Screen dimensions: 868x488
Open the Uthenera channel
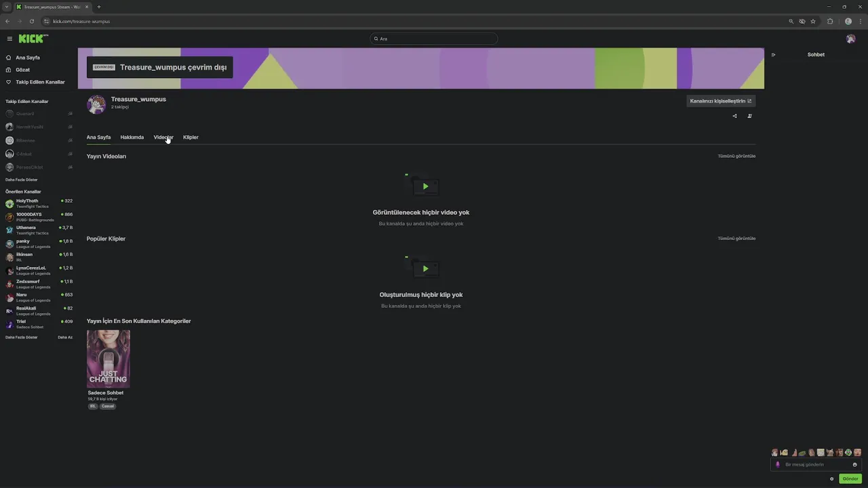pyautogui.click(x=39, y=230)
